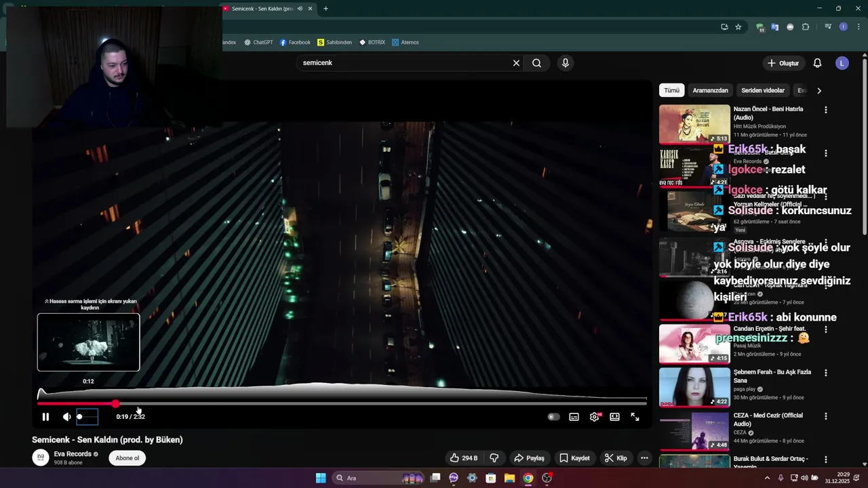The image size is (868, 488).
Task: Click the video title Semicenk - Sen Kaldın
Action: pos(107,440)
